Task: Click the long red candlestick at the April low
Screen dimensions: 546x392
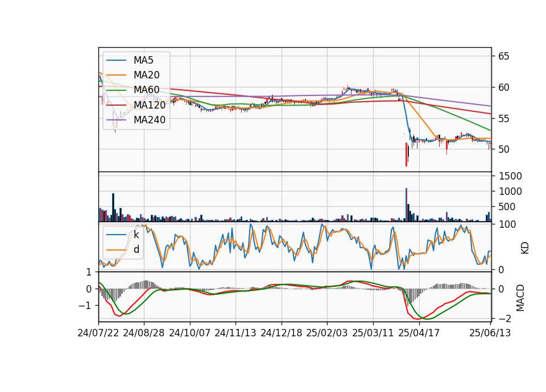Action: (x=406, y=155)
